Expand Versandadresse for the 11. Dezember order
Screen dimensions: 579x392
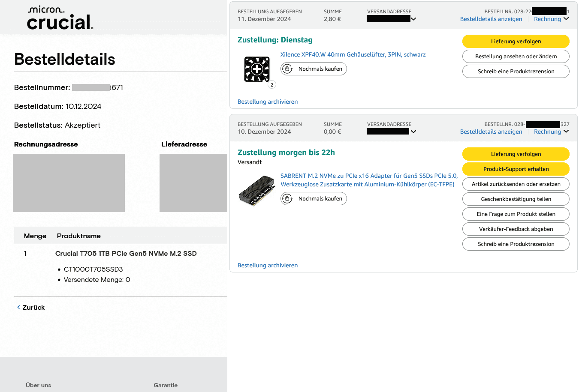413,19
